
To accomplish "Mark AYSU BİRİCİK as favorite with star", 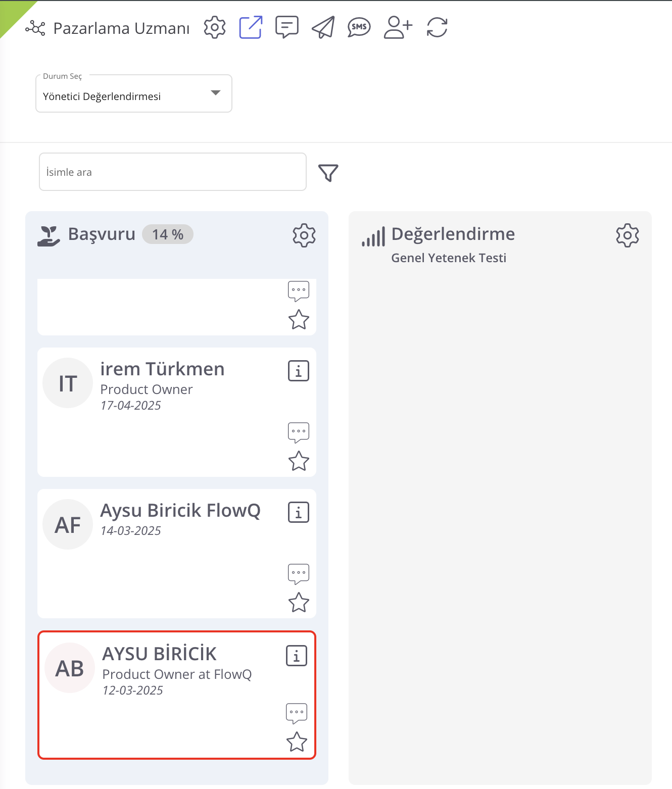I will tap(297, 742).
